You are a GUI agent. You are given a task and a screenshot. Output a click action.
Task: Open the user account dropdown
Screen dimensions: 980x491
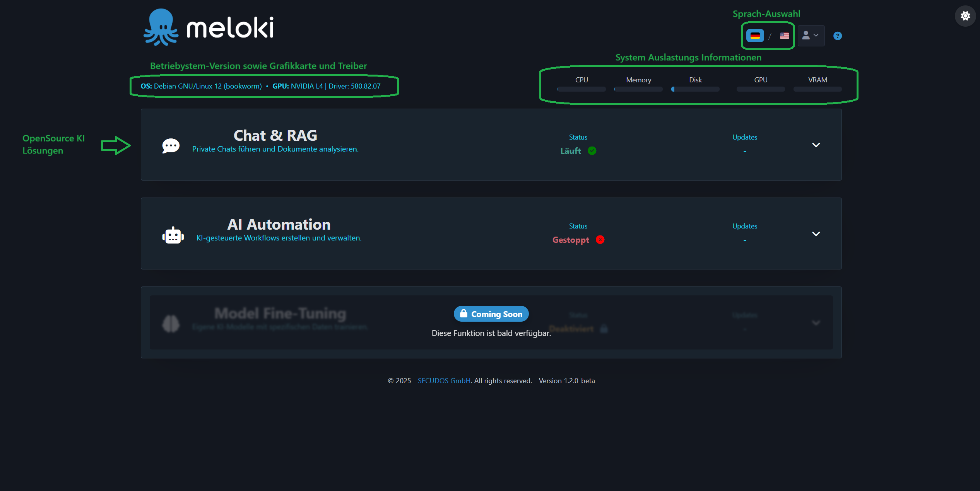[811, 36]
